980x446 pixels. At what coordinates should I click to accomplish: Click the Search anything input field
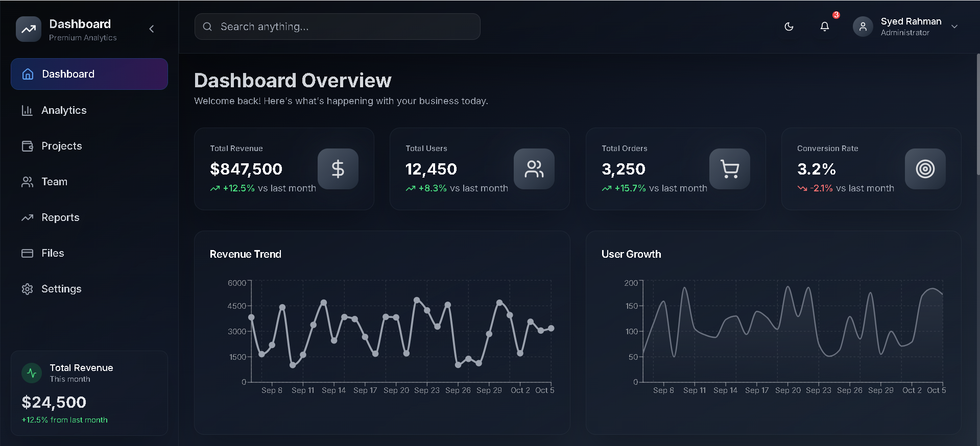click(x=337, y=27)
